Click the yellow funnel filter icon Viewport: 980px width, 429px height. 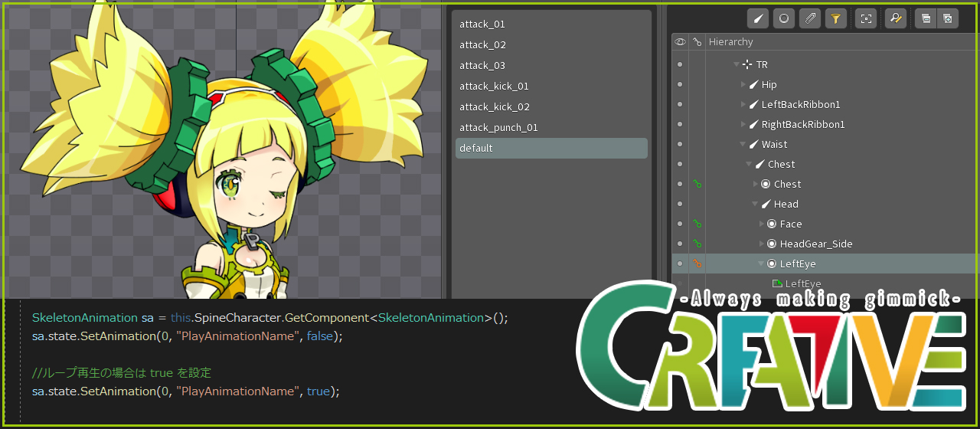tap(836, 18)
